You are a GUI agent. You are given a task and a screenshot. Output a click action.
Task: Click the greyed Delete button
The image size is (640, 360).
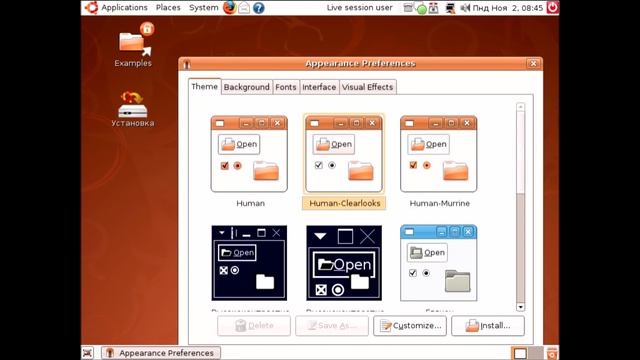[254, 326]
